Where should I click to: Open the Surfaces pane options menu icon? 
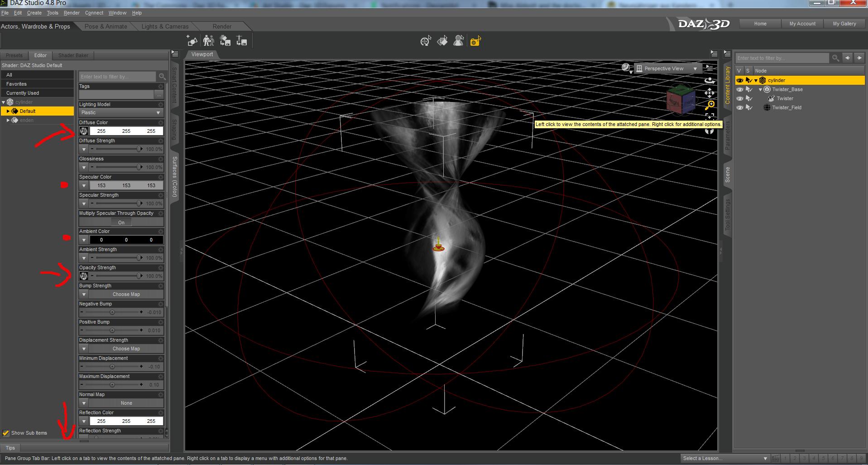tap(175, 53)
